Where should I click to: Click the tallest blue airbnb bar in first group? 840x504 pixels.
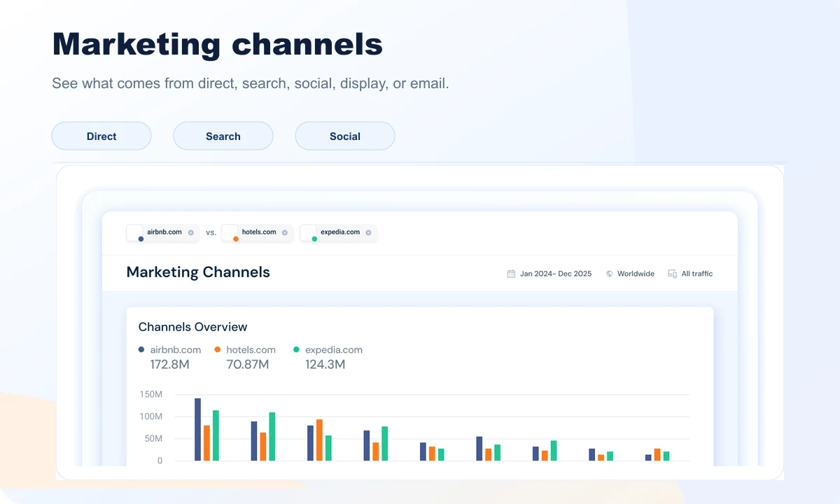click(198, 429)
